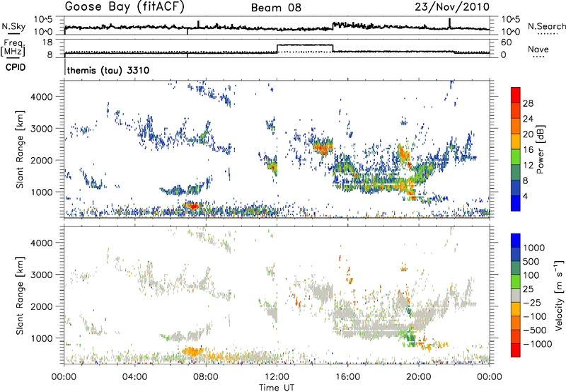This screenshot has width=566, height=392.
Task: Click the 3000 km tick in the velocity panel
Action: [41, 275]
